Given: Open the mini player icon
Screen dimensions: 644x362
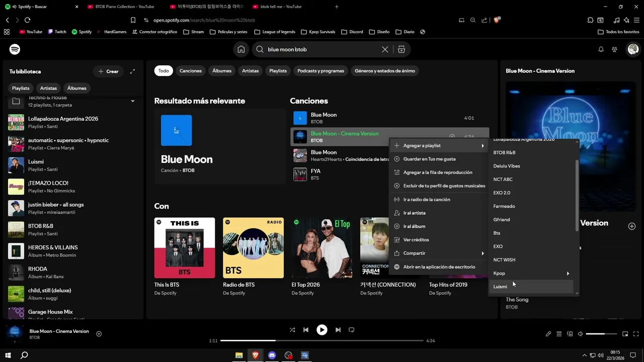Looking at the screenshot, I should pyautogui.click(x=625, y=334).
